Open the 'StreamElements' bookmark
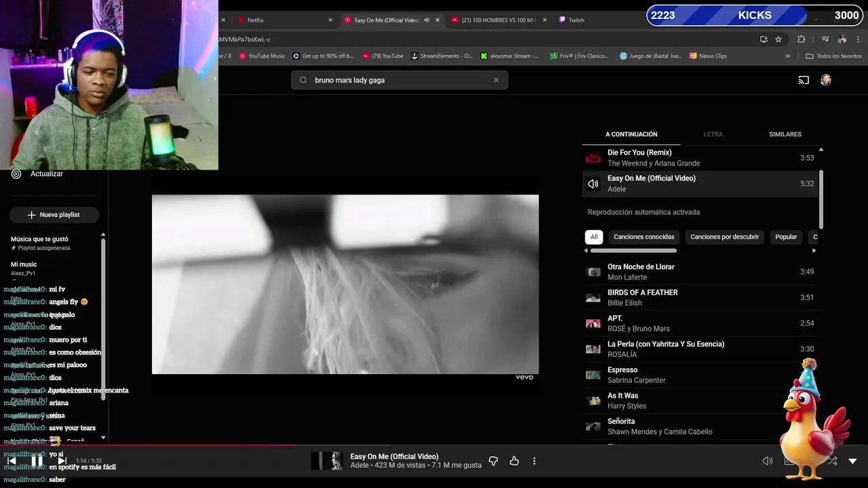 (441, 56)
